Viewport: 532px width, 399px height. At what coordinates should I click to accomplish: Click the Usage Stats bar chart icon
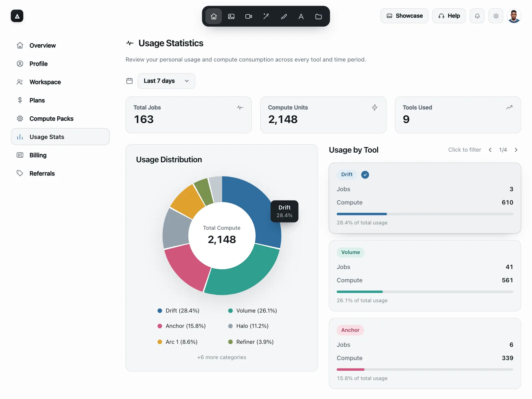20,137
